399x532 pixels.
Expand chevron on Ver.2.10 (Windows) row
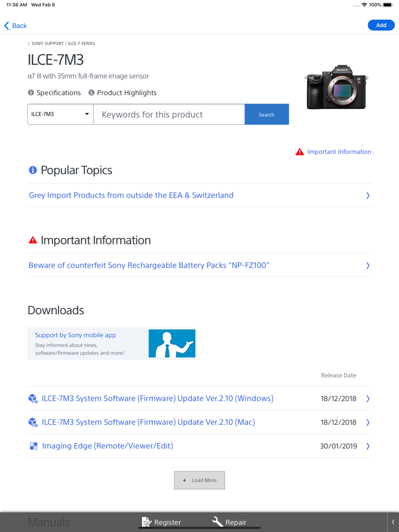point(368,399)
